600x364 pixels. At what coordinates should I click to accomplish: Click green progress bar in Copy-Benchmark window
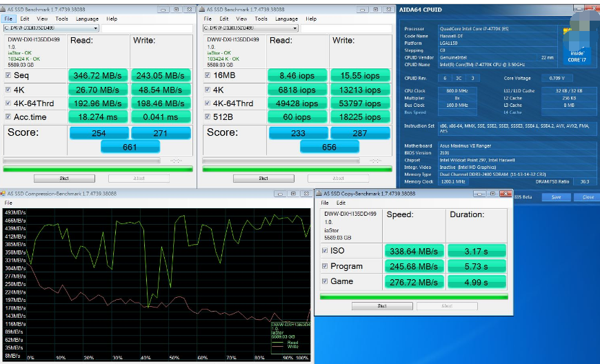pyautogui.click(x=414, y=296)
